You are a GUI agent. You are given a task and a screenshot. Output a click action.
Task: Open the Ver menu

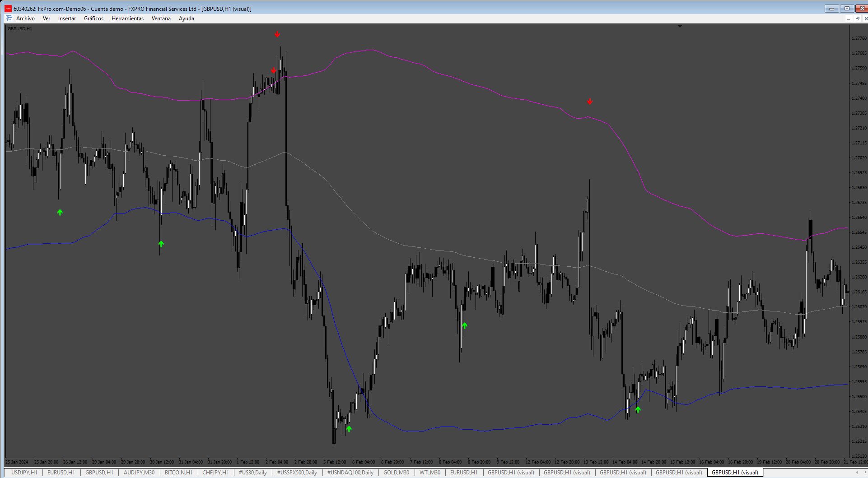[x=47, y=19]
